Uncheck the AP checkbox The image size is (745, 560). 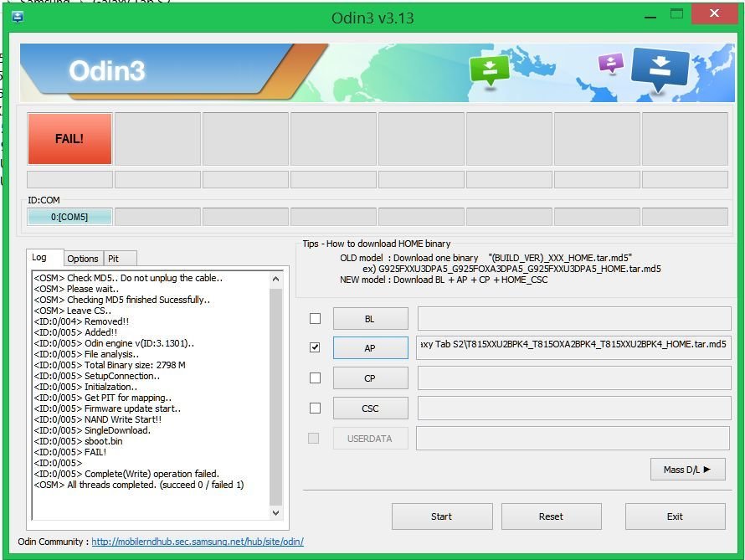click(315, 347)
